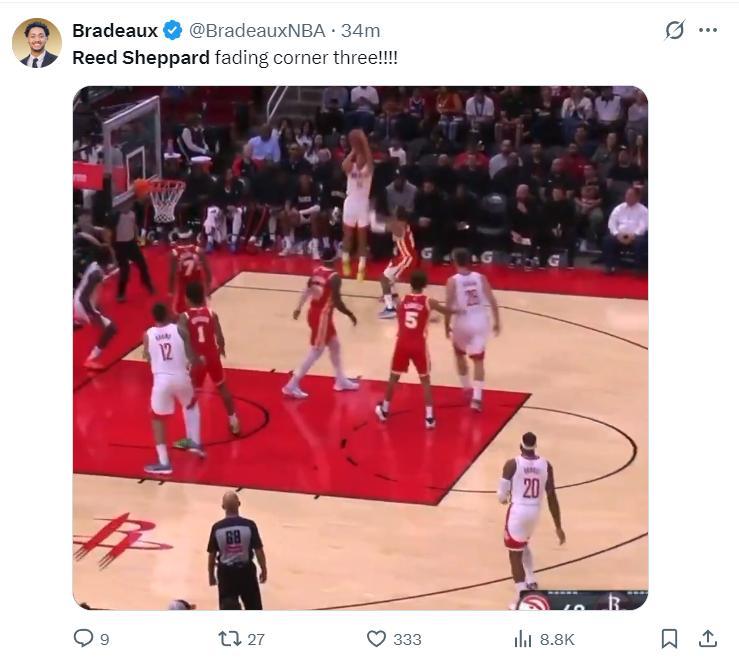Play the basketball video clip
Viewport: 739px width, 662px height.
click(x=361, y=348)
